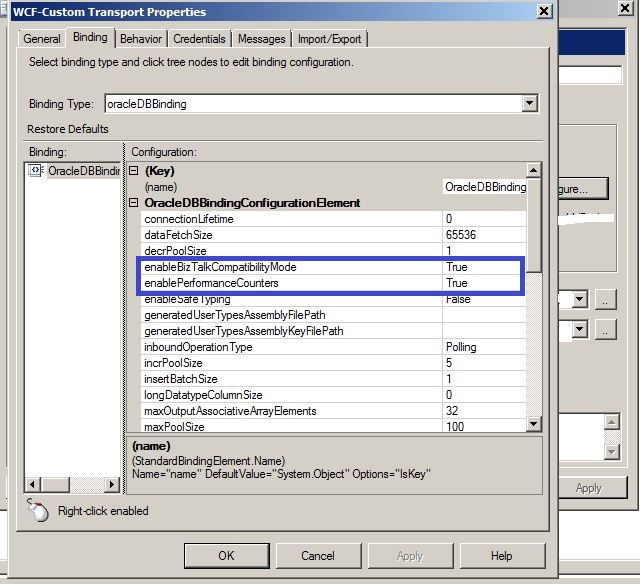Click the inboundOperationType Polling value
640x584 pixels.
point(484,347)
